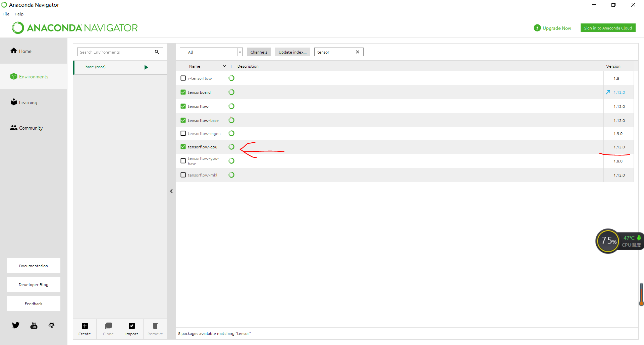
Task: Check the tensorflow-eigen checkbox
Action: pyautogui.click(x=183, y=133)
